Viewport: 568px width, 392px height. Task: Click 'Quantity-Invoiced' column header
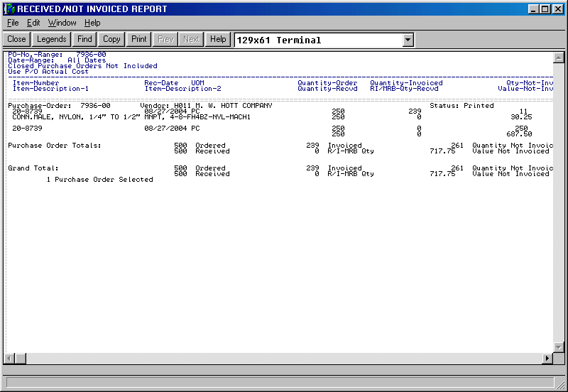406,83
